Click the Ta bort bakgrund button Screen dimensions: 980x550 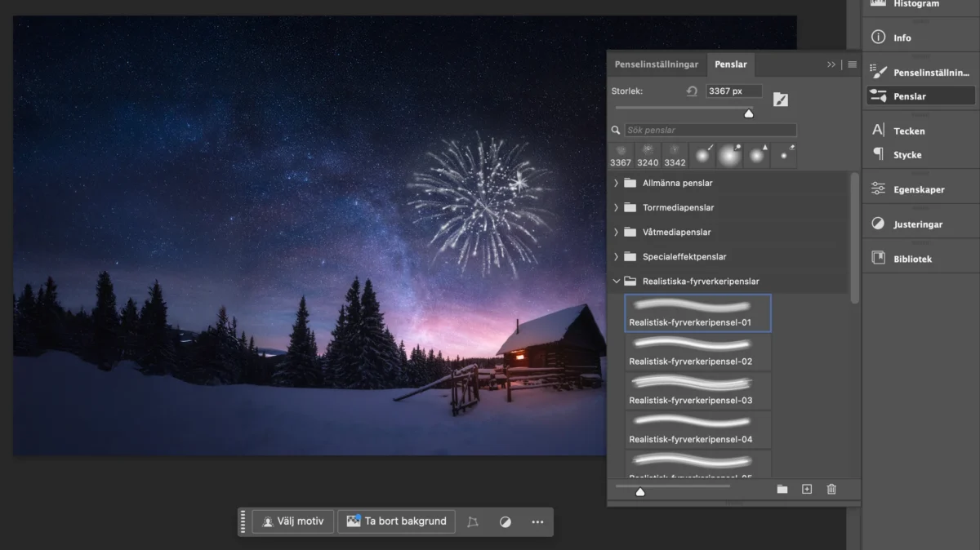(396, 521)
